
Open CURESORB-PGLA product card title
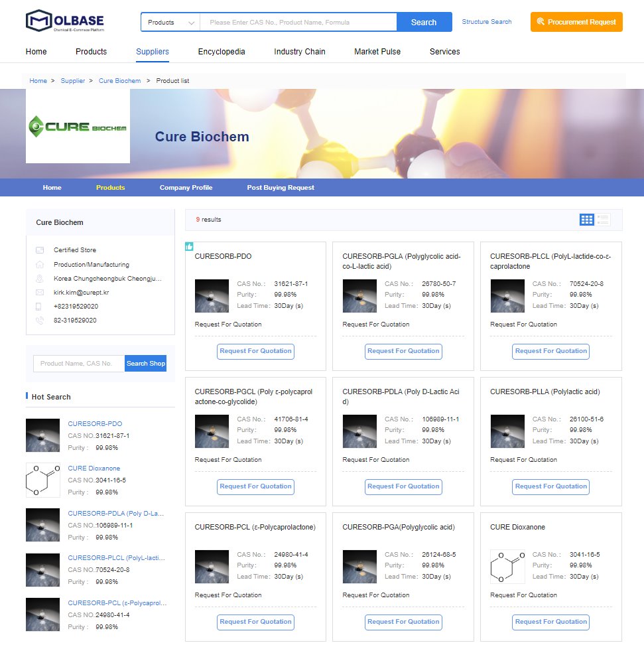click(x=402, y=261)
